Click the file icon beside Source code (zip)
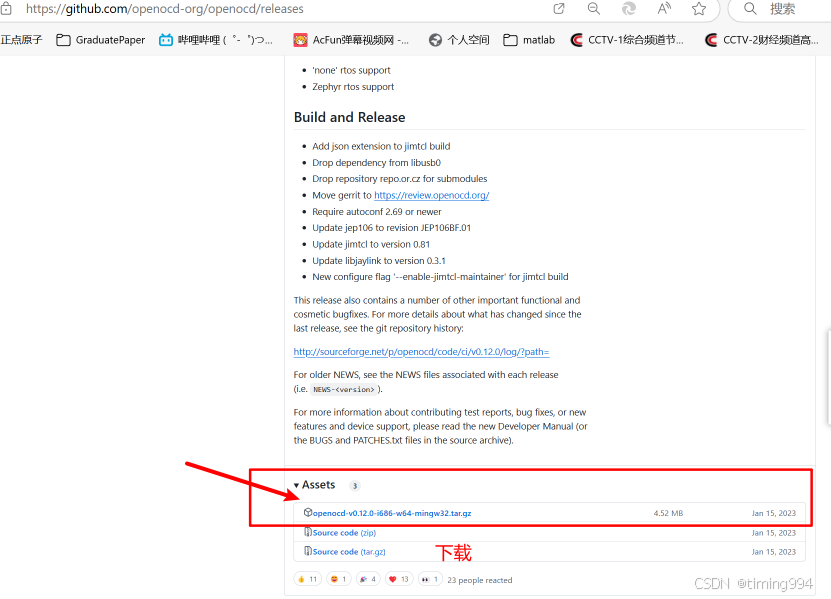 [x=307, y=532]
